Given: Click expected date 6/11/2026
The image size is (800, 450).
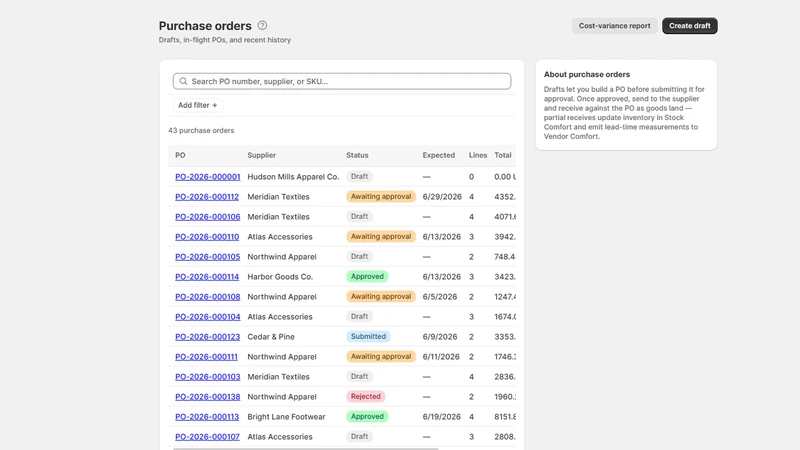Looking at the screenshot, I should click(441, 357).
